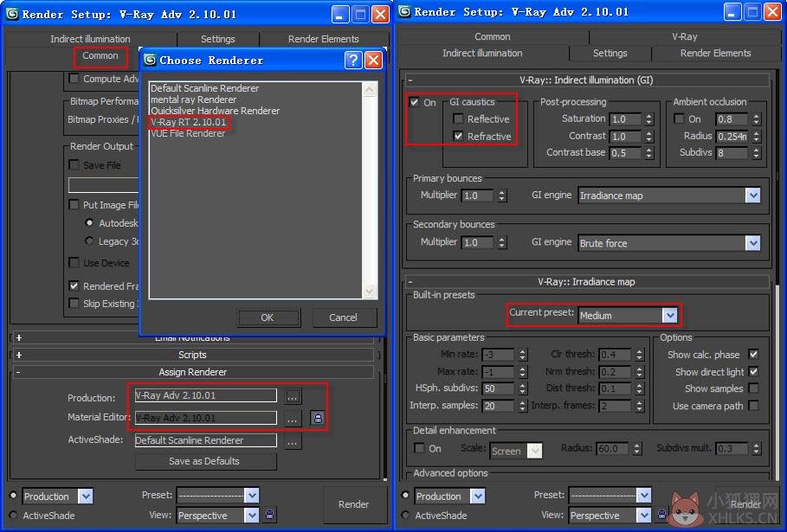Click help question mark in Choose Renderer dialog

tap(353, 61)
